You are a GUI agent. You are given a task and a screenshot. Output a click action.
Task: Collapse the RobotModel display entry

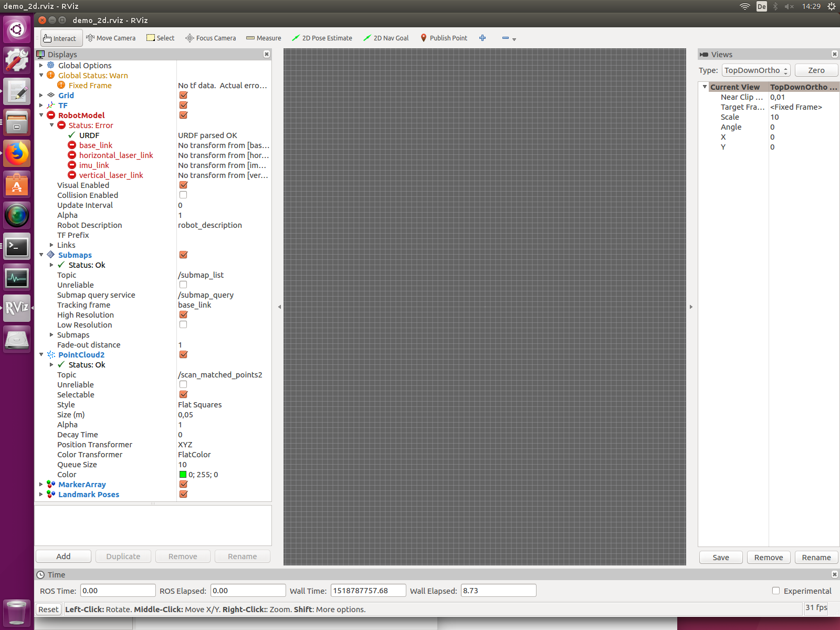point(41,115)
